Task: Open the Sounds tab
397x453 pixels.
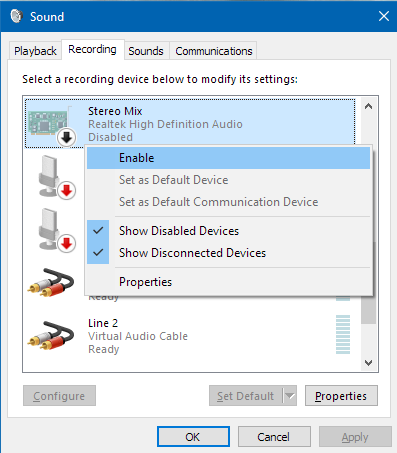Action: 146,51
